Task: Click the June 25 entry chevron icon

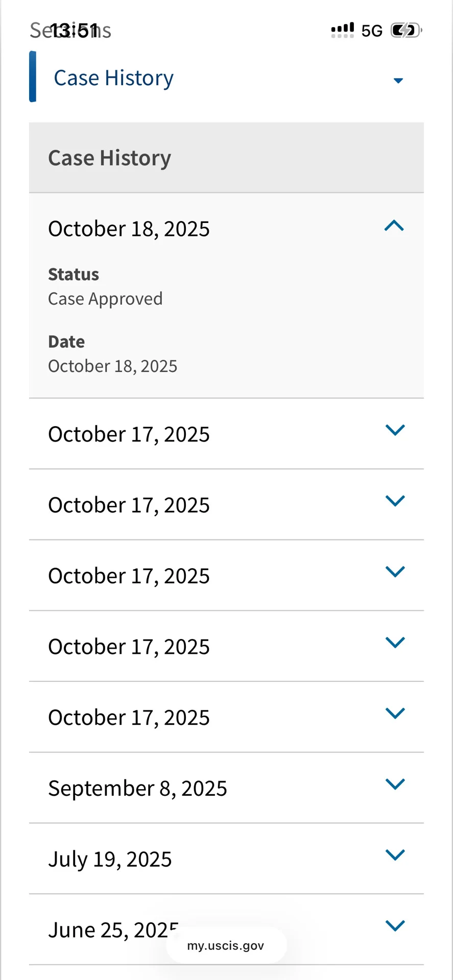Action: pyautogui.click(x=395, y=925)
